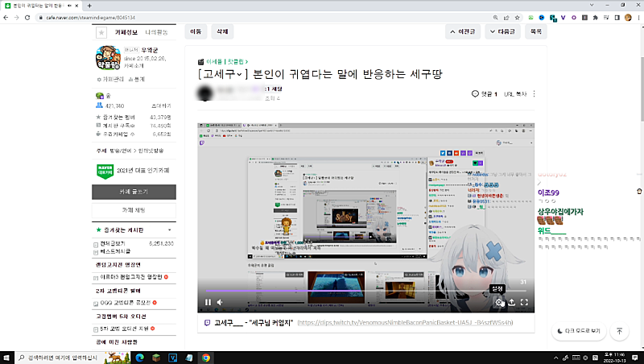Go to next post (다음글)

tap(502, 32)
